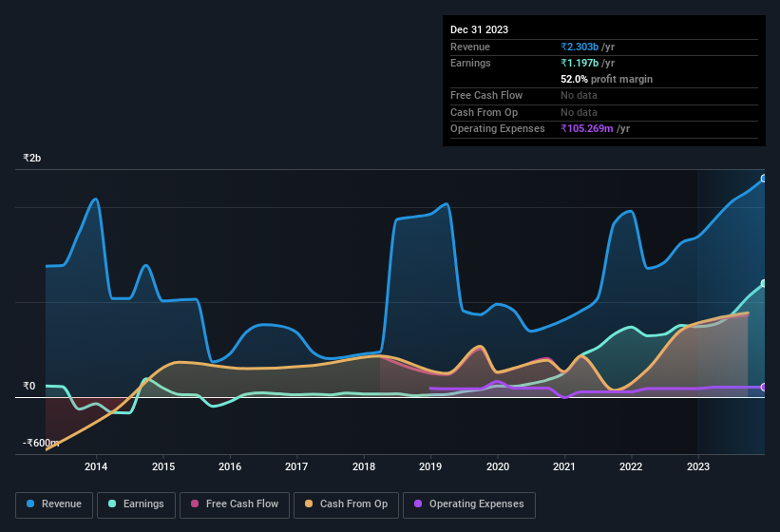Select the 2019 x-axis label
780x532 pixels.
pos(430,466)
